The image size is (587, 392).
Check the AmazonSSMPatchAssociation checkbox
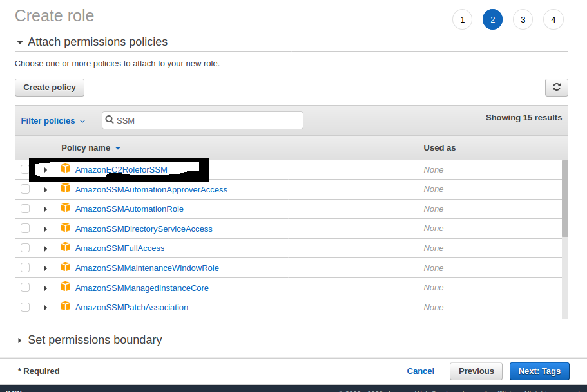point(25,307)
